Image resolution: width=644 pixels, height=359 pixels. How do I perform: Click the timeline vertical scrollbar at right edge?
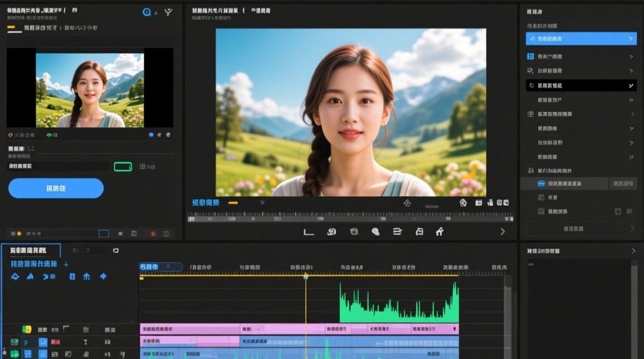point(508,317)
